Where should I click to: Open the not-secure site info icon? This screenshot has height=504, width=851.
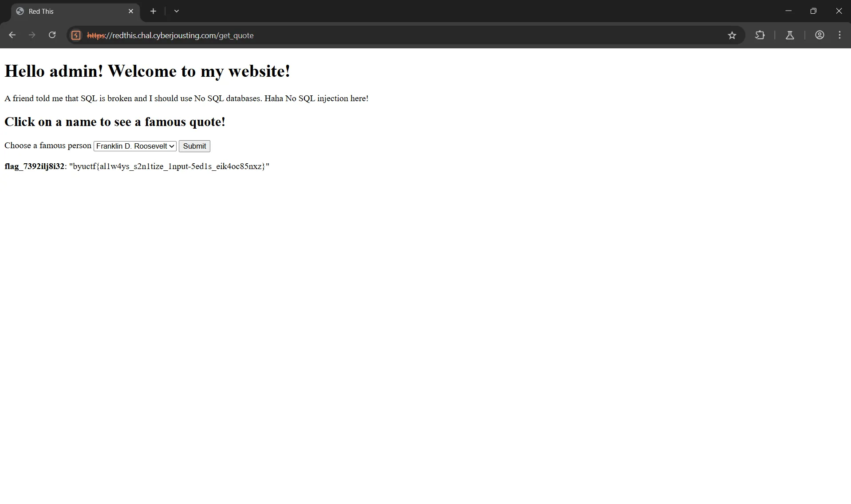(76, 35)
